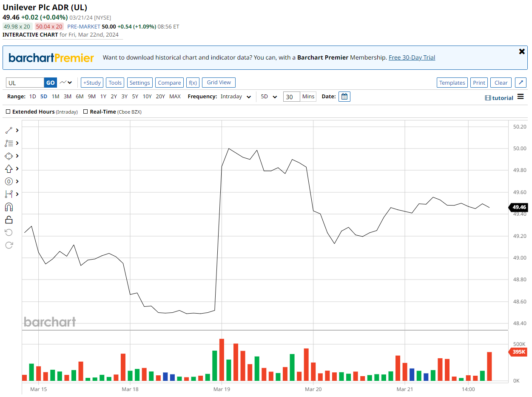The width and height of the screenshot is (532, 397).
Task: Select the 9M range
Action: pos(92,97)
